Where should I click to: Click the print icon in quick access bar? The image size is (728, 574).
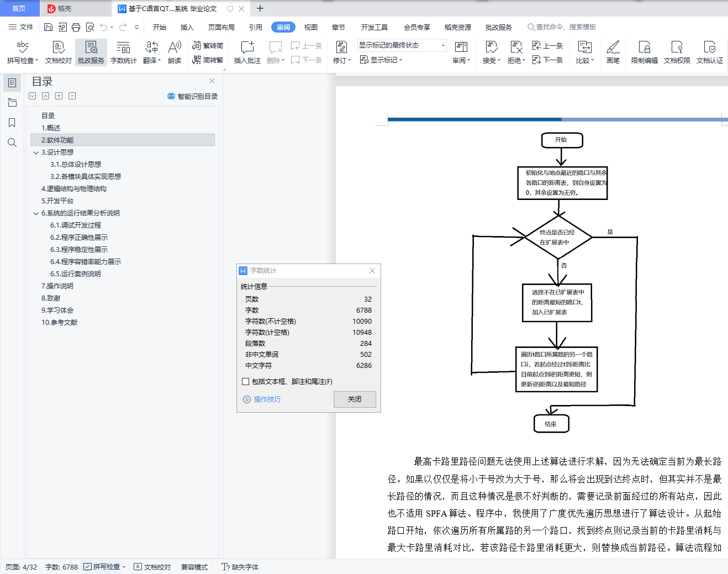pos(76,27)
